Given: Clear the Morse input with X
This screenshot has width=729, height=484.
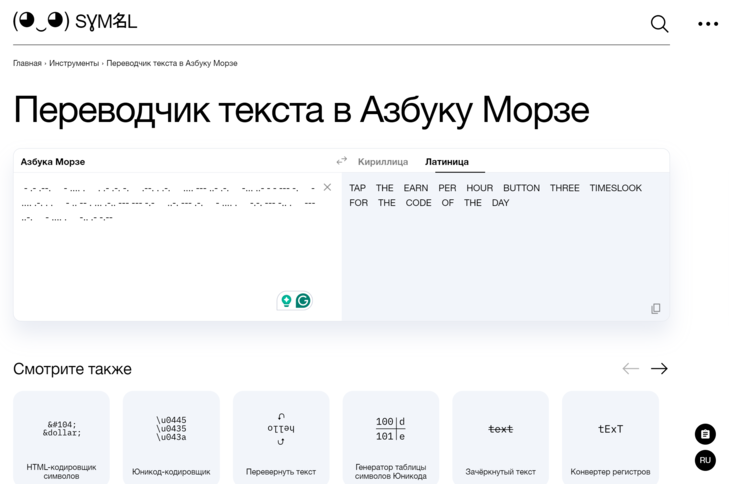Looking at the screenshot, I should [327, 187].
